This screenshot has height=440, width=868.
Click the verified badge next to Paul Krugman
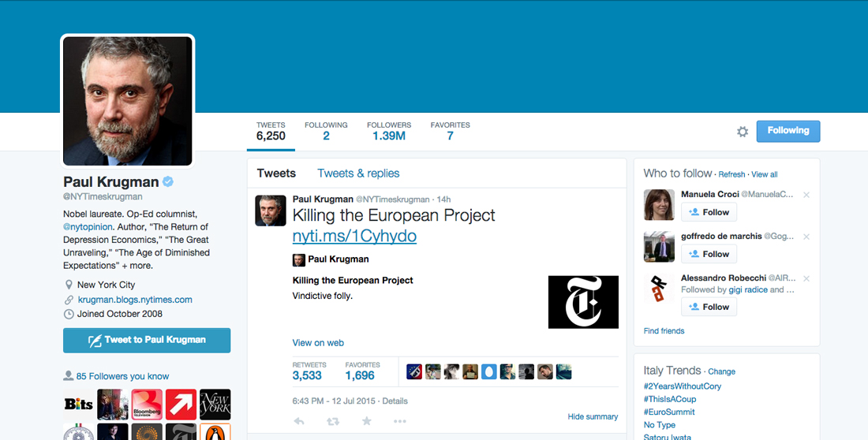[168, 181]
